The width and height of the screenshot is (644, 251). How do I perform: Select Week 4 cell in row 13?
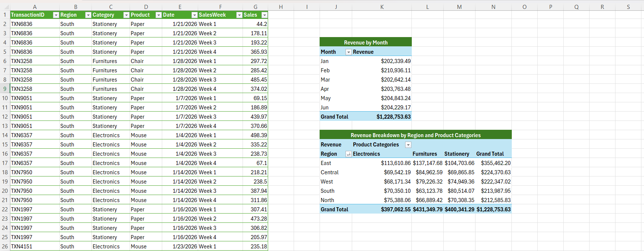pos(220,126)
